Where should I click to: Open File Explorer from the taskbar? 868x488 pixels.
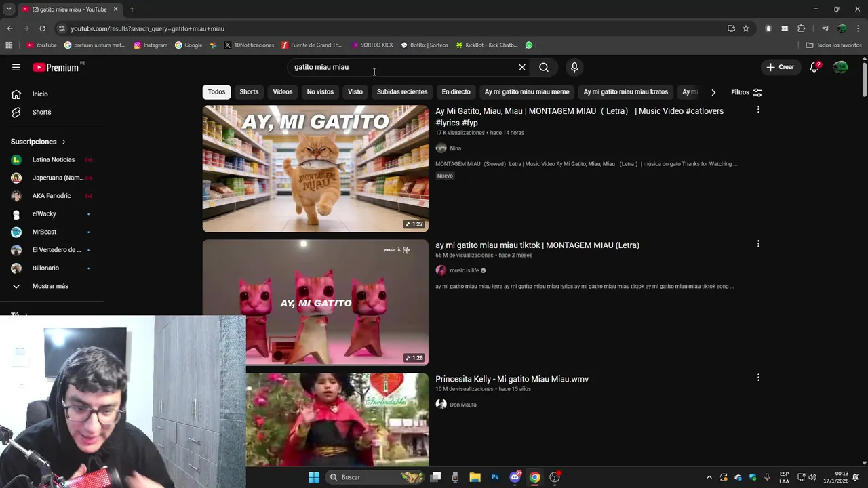(475, 477)
